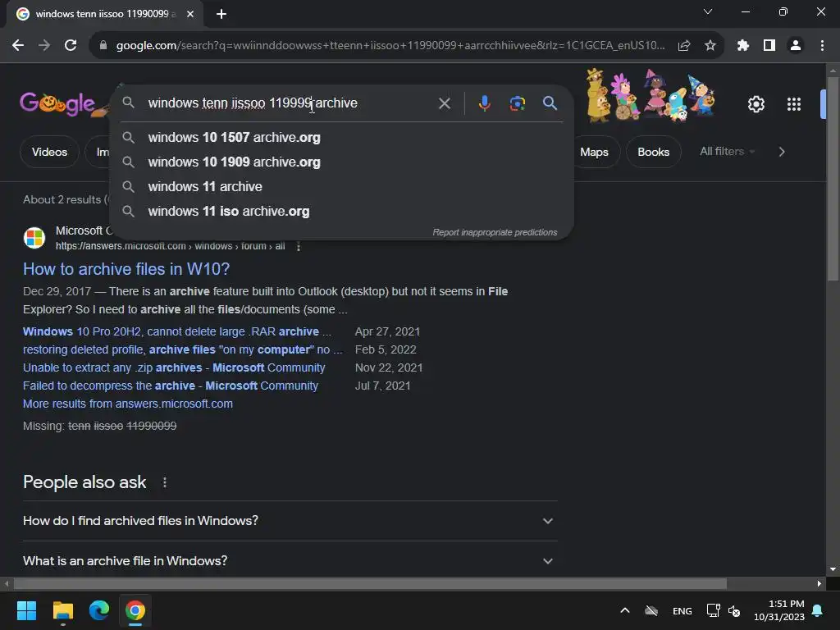Show hidden system tray icons
The image size is (840, 630).
pos(624,610)
